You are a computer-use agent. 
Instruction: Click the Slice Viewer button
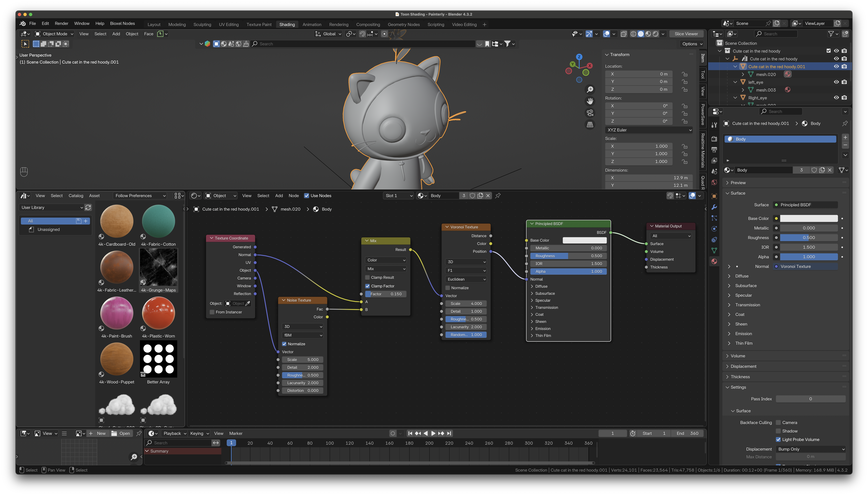click(x=686, y=34)
